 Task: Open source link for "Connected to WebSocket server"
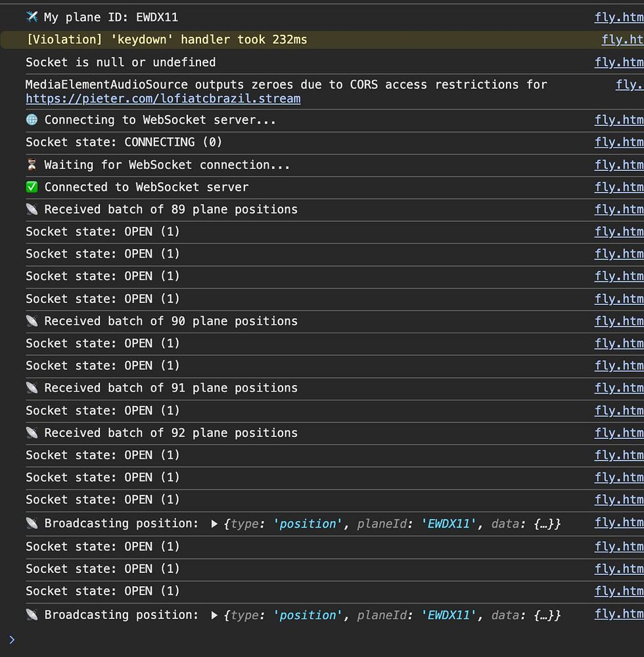pos(619,187)
